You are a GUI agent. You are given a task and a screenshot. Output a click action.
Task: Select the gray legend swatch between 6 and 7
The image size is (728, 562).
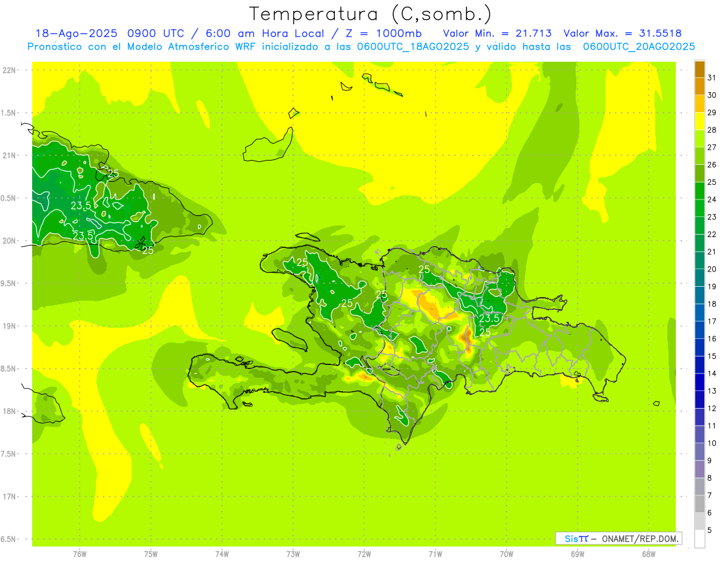tap(699, 504)
